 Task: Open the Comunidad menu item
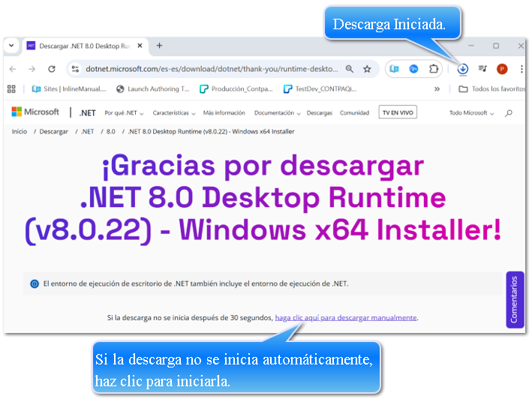pos(354,112)
